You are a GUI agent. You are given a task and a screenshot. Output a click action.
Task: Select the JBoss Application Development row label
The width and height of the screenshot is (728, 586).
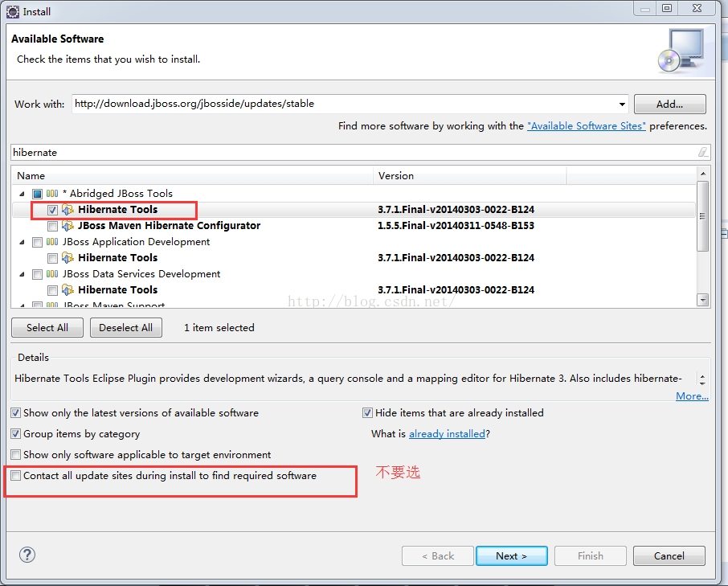(136, 241)
